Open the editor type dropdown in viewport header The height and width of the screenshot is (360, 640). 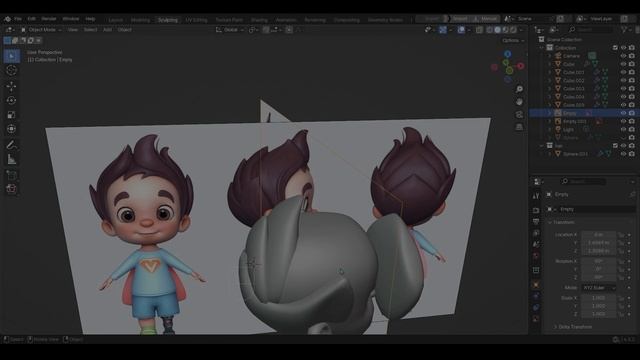tap(9, 30)
